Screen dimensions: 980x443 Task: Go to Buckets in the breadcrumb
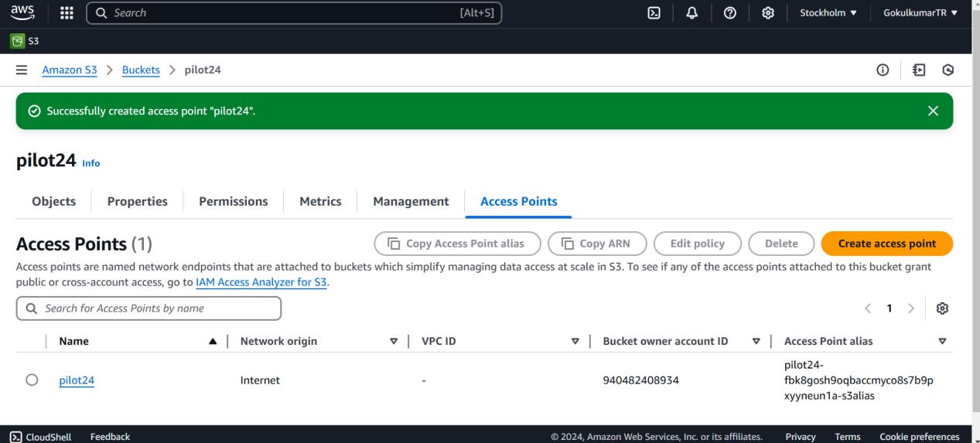tap(141, 70)
